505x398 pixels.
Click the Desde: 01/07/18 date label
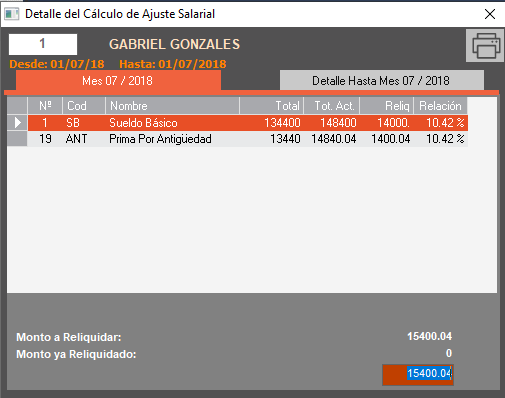(57, 64)
